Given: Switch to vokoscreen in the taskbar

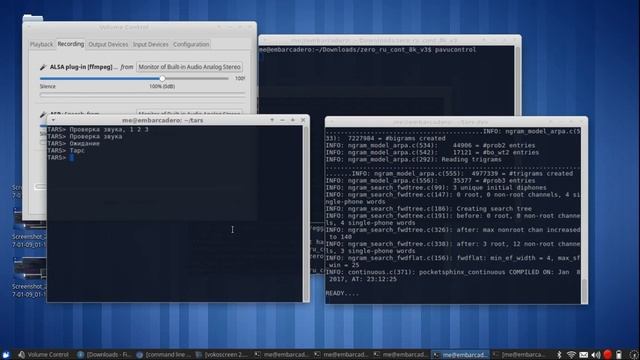Looking at the screenshot, I should coord(222,355).
